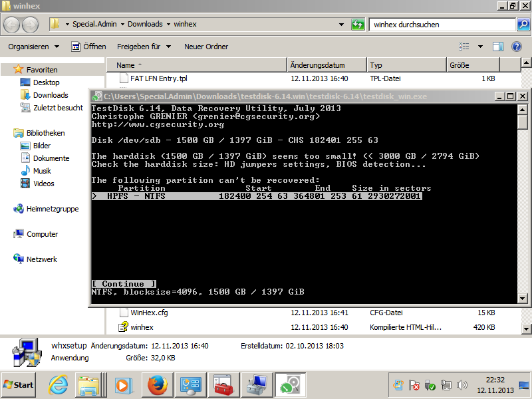Toggle the preview pane icon
The width and height of the screenshot is (532, 399).
[497, 47]
